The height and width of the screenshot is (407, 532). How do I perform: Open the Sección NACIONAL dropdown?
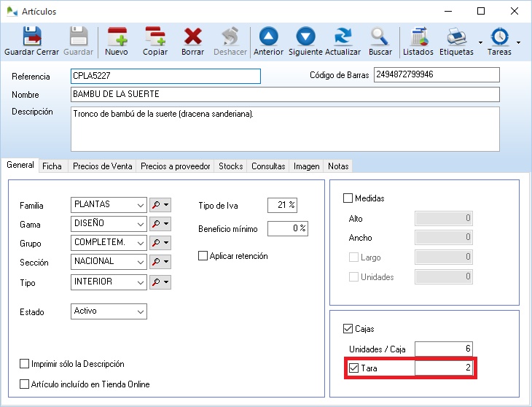(x=141, y=262)
